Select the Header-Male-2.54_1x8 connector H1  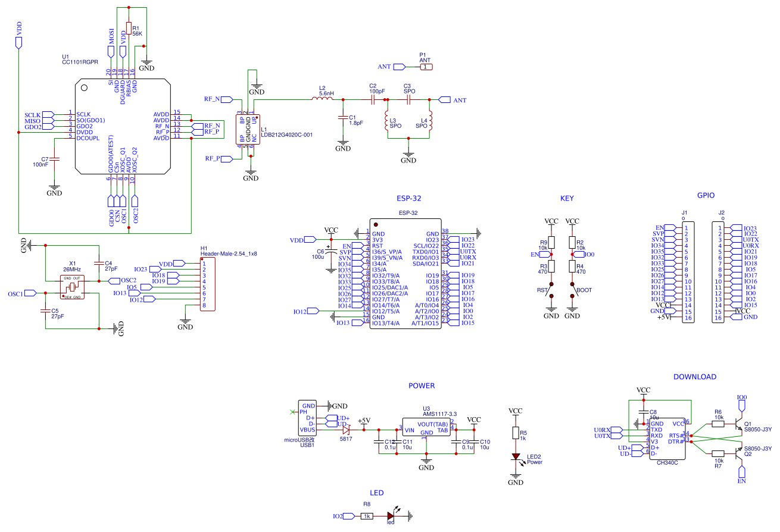point(208,284)
